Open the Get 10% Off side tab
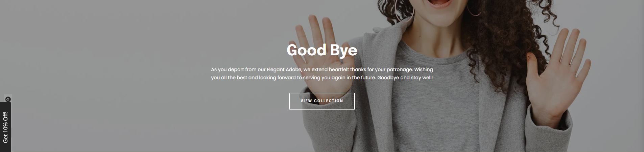 [x=5, y=127]
